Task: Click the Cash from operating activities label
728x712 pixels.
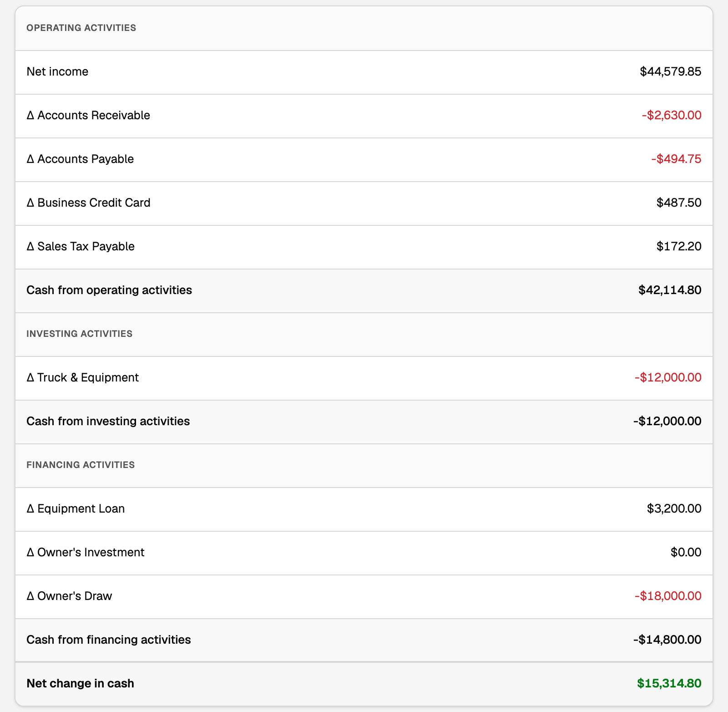Action: (x=109, y=290)
